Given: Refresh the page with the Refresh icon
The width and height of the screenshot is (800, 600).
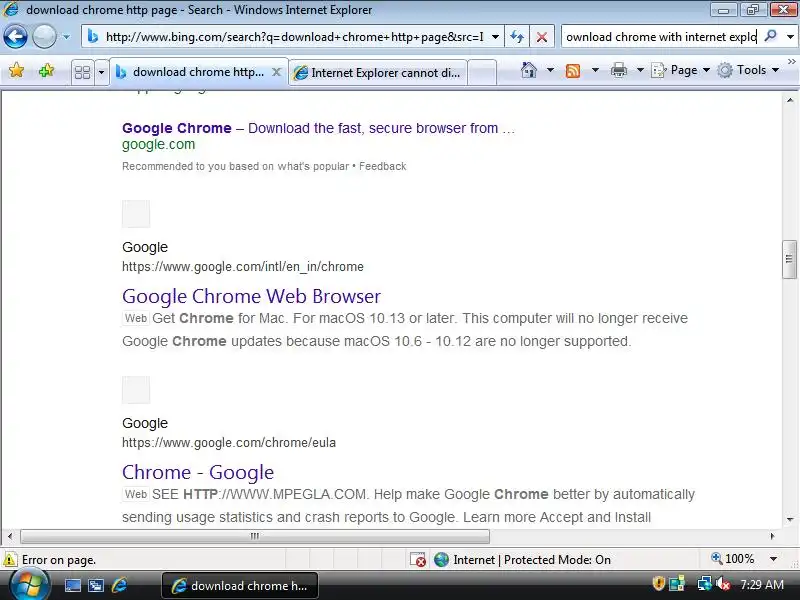Looking at the screenshot, I should (517, 37).
